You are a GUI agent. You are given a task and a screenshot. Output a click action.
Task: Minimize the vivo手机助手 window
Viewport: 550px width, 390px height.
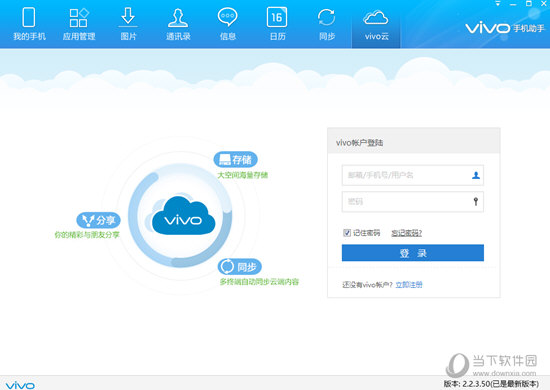point(513,4)
